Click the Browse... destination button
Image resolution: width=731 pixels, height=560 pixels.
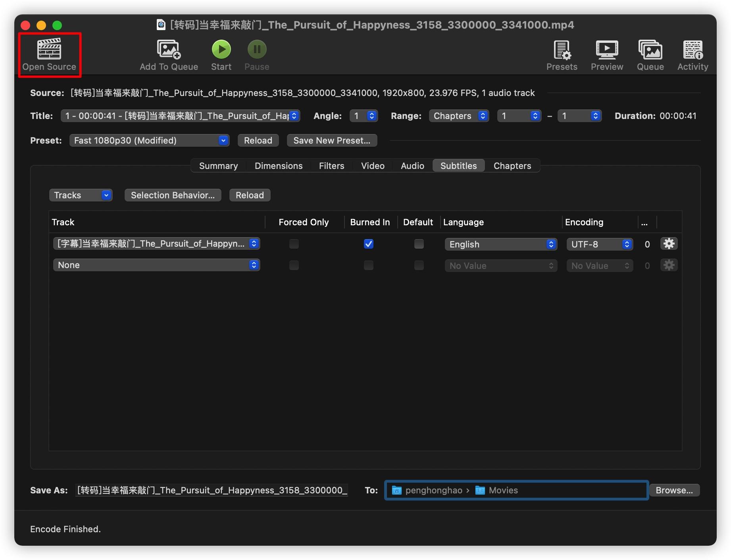pos(674,490)
